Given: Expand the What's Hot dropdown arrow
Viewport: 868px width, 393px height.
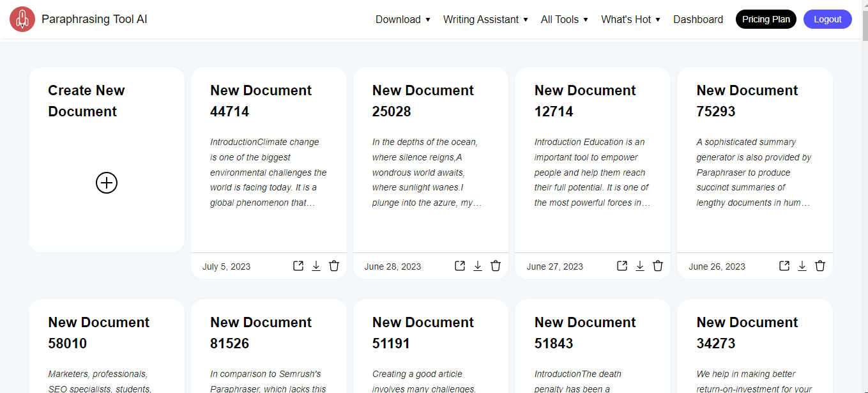Looking at the screenshot, I should click(658, 20).
